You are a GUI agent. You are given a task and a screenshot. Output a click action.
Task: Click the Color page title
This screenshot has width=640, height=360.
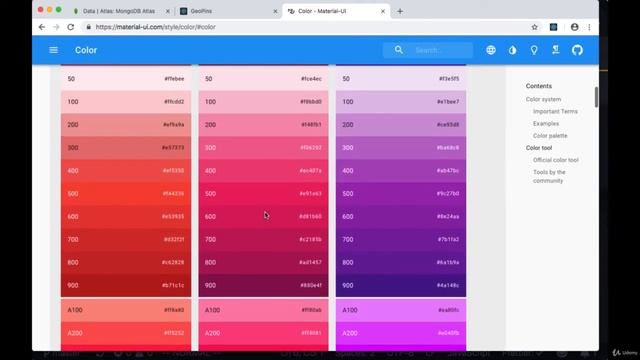click(86, 50)
